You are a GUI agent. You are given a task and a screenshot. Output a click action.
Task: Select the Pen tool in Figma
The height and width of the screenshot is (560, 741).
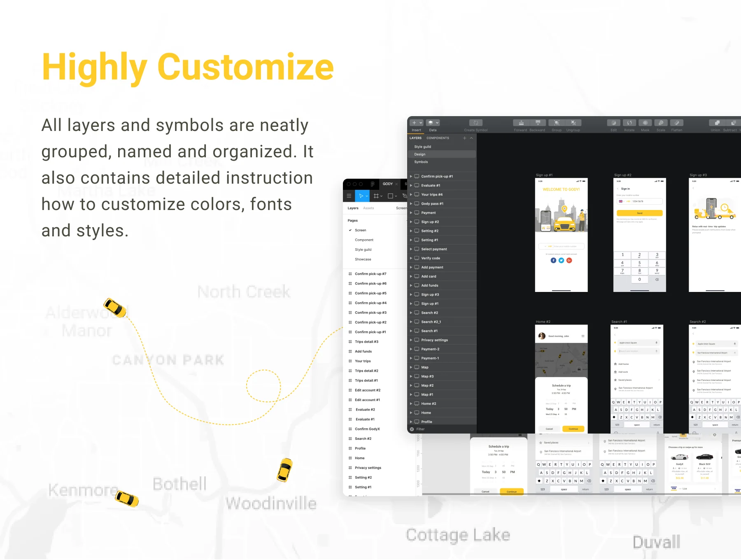pyautogui.click(x=404, y=196)
